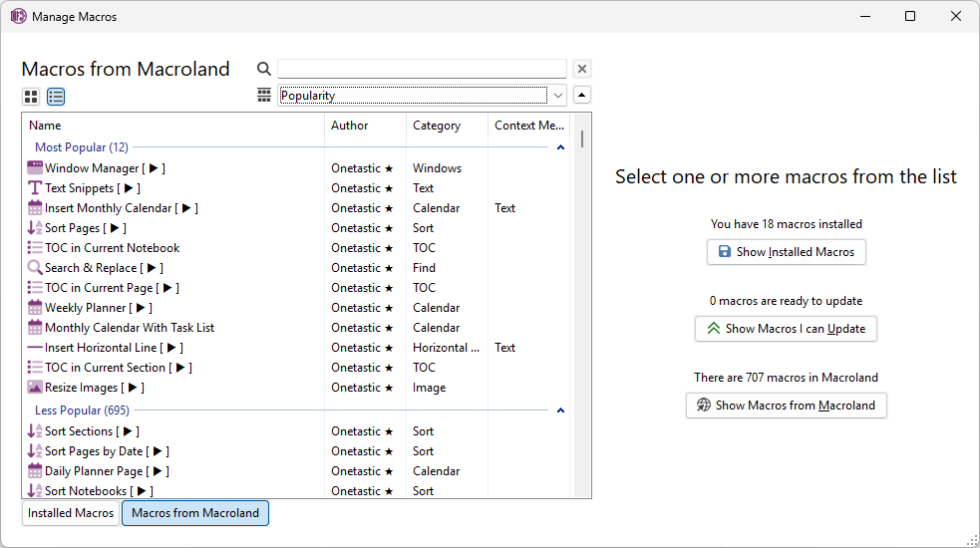The width and height of the screenshot is (980, 548).
Task: Click the Sort Pages macro icon
Action: click(x=35, y=228)
